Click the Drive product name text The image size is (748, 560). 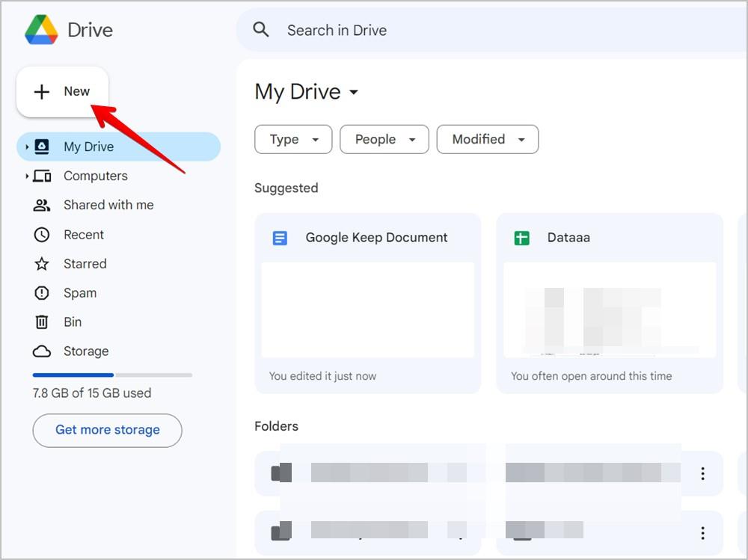(91, 30)
